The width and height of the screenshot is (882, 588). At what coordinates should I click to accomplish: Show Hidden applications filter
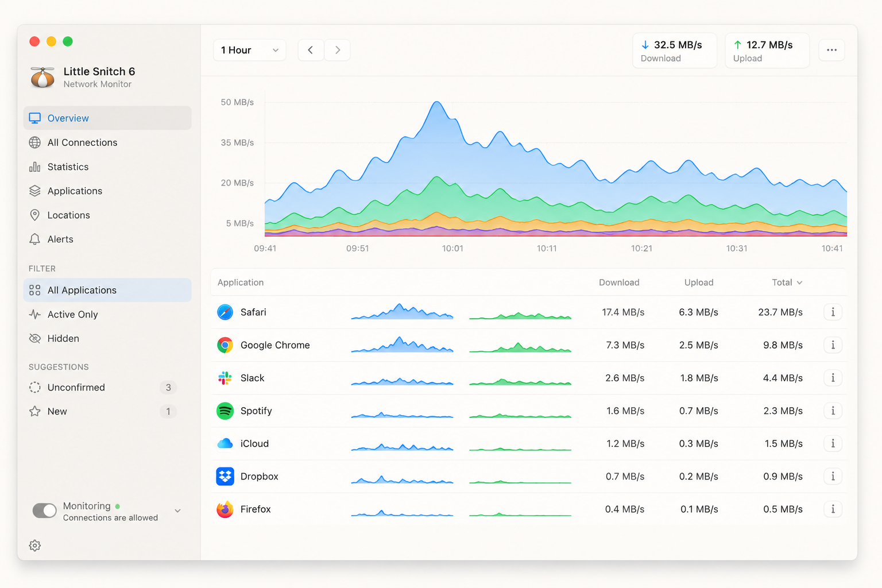[x=107, y=338]
